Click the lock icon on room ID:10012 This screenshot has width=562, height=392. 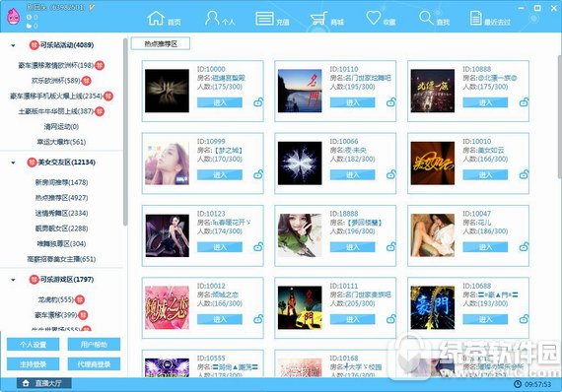coord(258,318)
